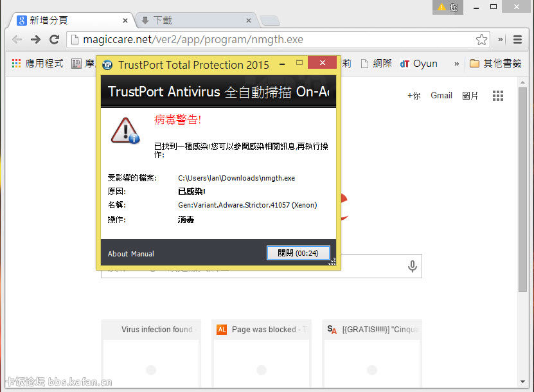Open the 圖片 images link
Image resolution: width=534 pixels, height=392 pixels.
point(470,96)
